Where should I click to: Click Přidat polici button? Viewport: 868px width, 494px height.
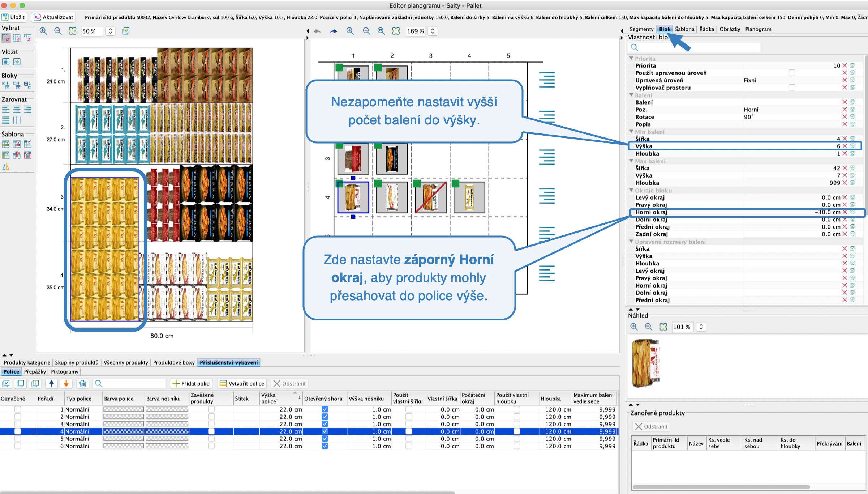pos(192,383)
